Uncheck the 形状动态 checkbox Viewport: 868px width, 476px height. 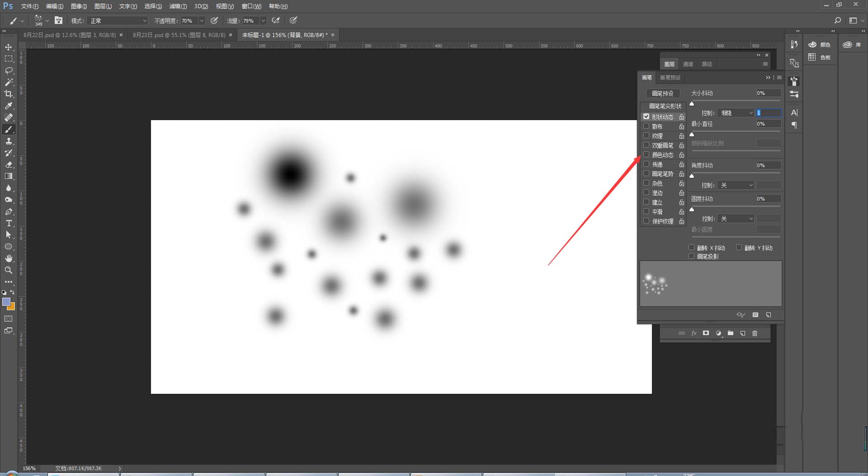(646, 117)
